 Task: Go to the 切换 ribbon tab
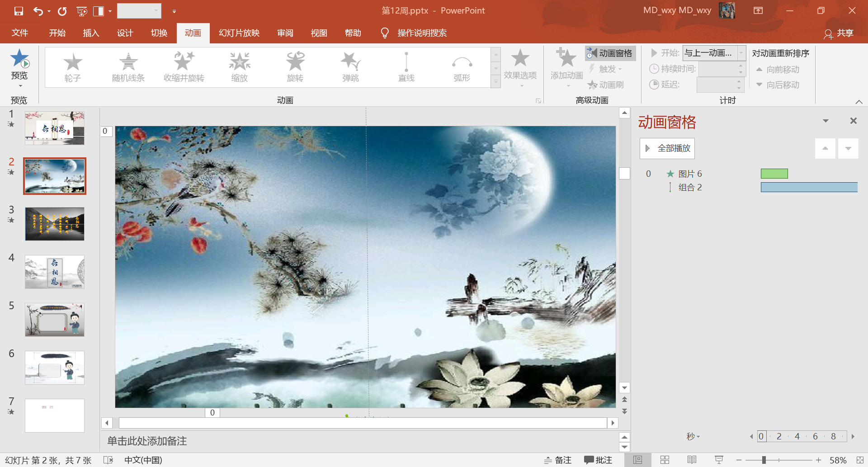[159, 33]
